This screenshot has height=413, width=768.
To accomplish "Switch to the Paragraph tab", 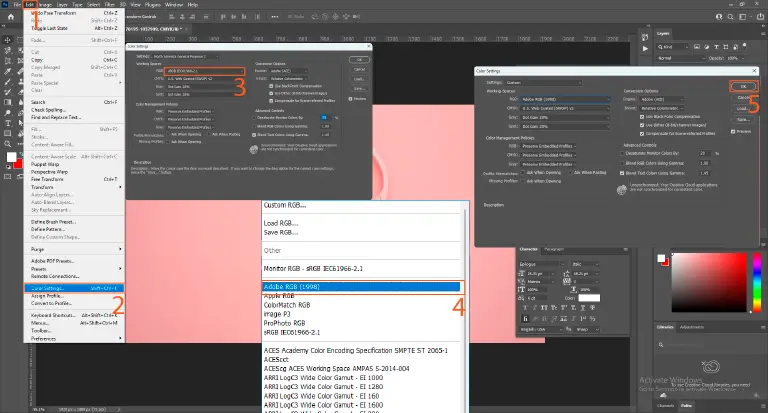I will (554, 249).
